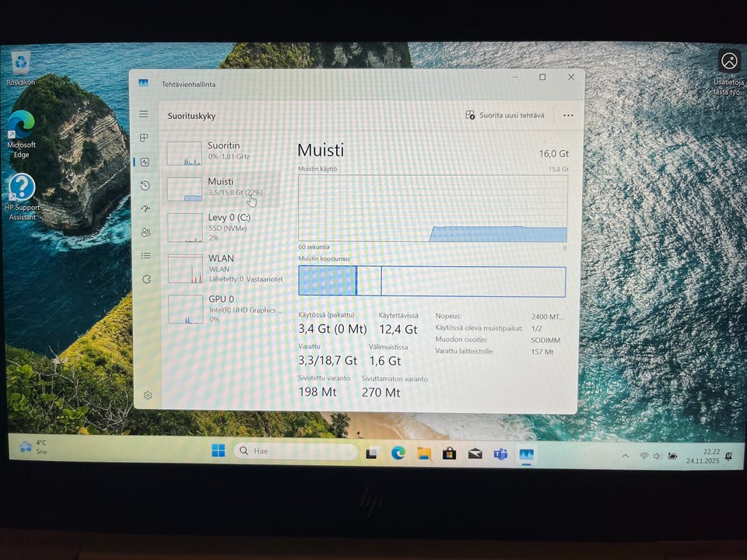
Task: Open the Roskakori recycle bin desktop icon
Action: point(20,69)
